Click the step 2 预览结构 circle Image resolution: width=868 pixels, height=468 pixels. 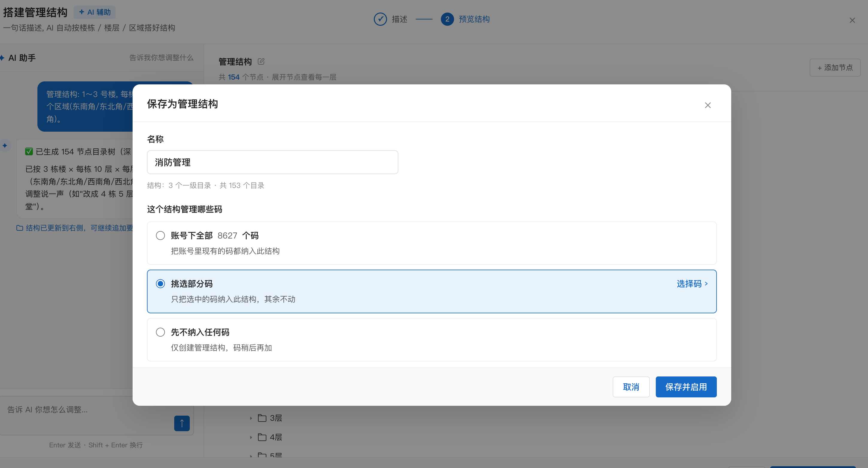(x=447, y=19)
